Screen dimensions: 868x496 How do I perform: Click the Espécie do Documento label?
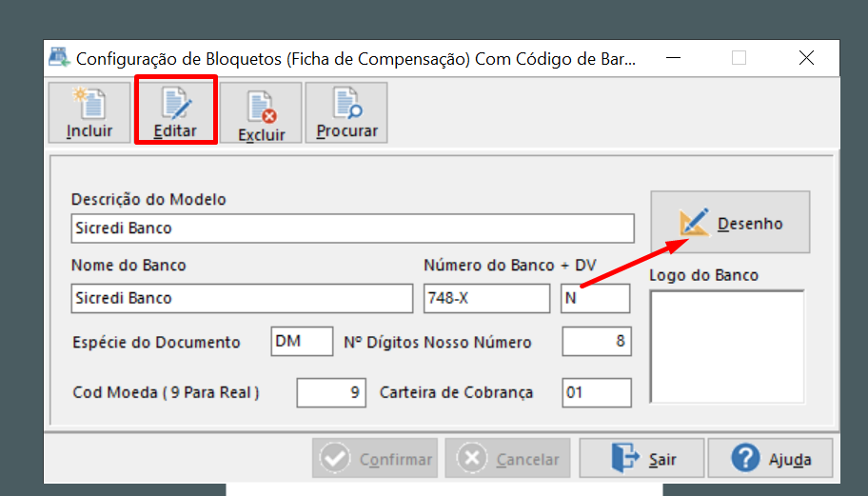coord(156,342)
